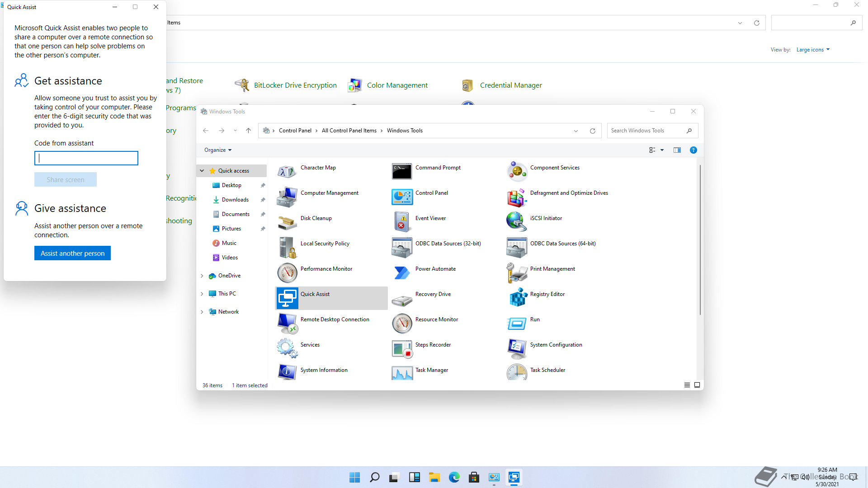Screen dimensions: 868x488
Task: Open Color Management link
Action: 397,85
